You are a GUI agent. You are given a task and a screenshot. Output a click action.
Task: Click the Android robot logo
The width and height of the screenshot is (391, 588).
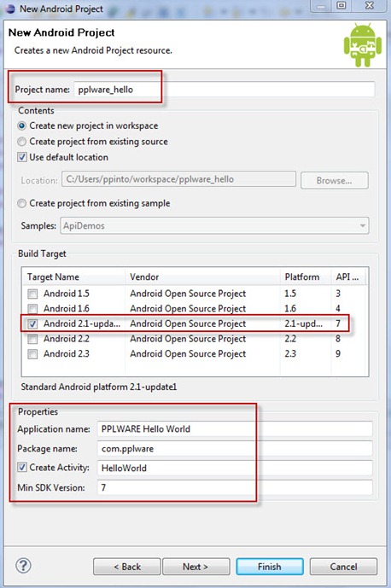click(363, 44)
